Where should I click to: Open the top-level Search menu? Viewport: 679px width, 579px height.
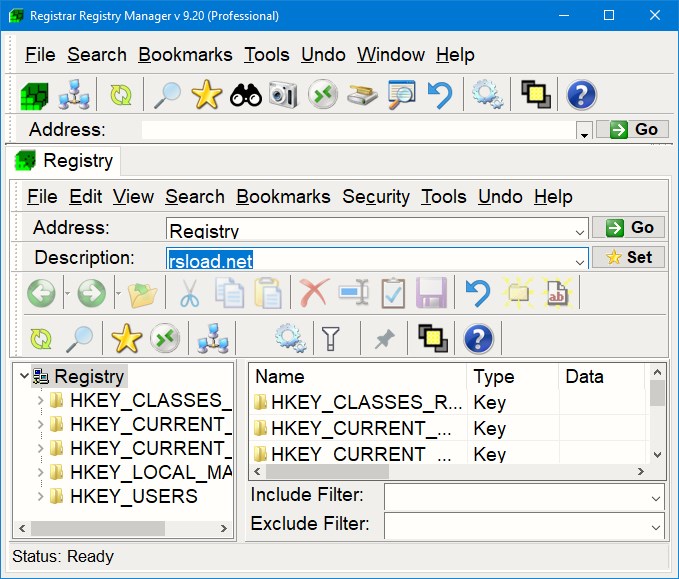point(97,55)
